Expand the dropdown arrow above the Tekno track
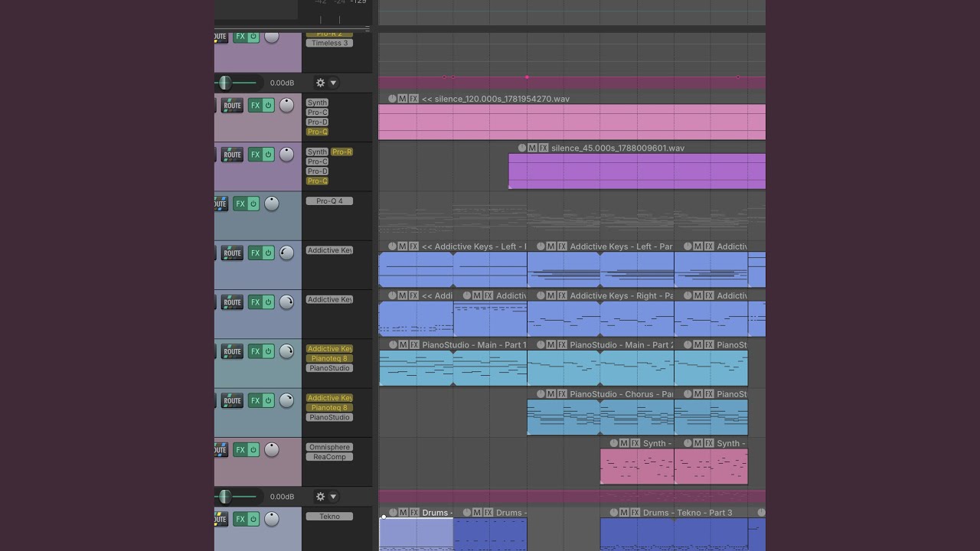This screenshot has height=551, width=980. 333,497
